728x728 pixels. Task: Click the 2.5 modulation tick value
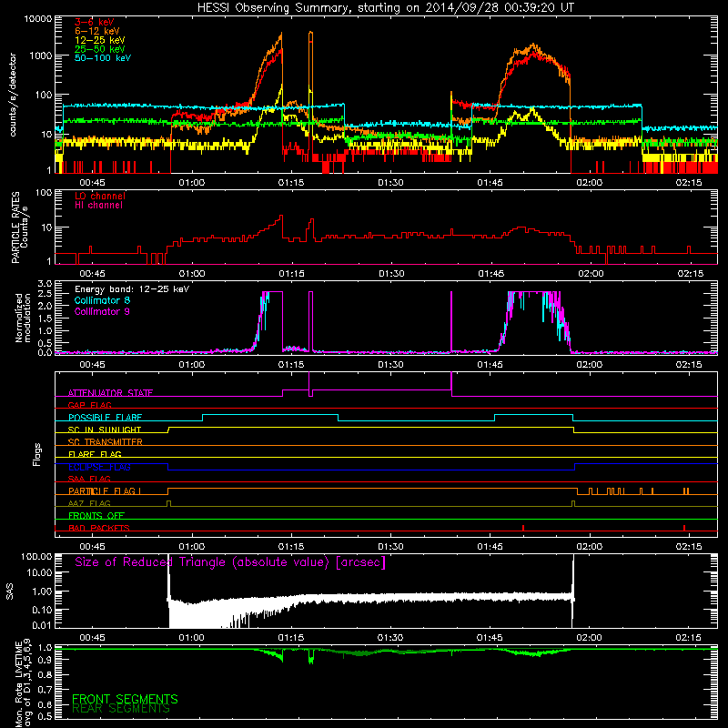pyautogui.click(x=45, y=294)
